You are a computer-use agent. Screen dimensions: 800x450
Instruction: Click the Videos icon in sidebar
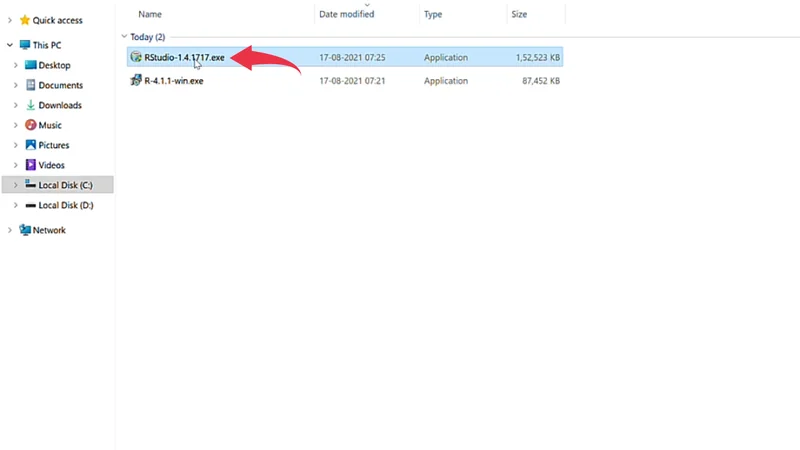(30, 165)
